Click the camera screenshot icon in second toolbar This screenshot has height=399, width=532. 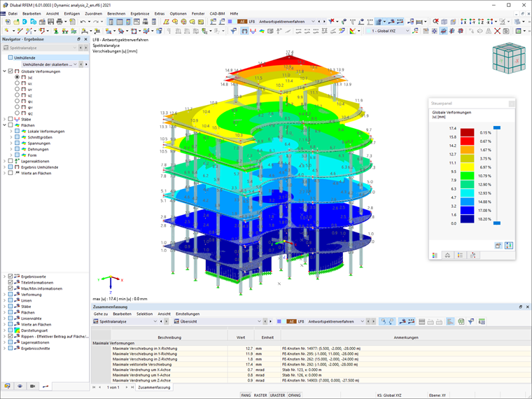(x=506, y=31)
